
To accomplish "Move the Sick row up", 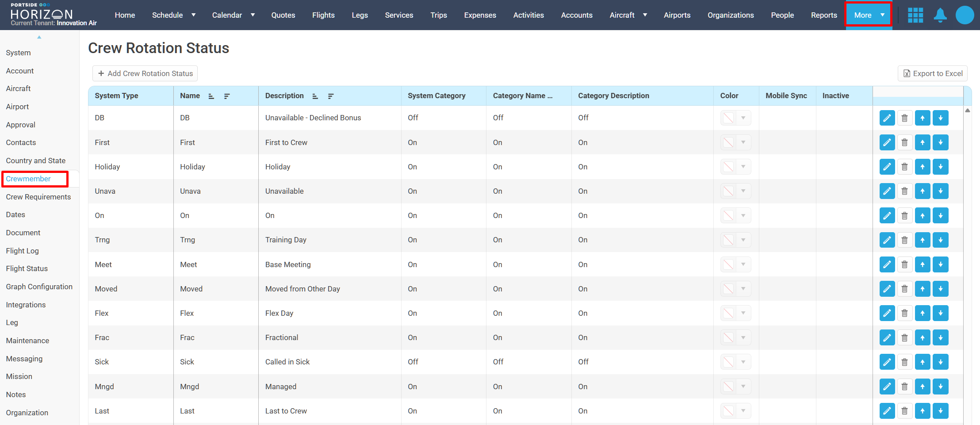I will 922,362.
